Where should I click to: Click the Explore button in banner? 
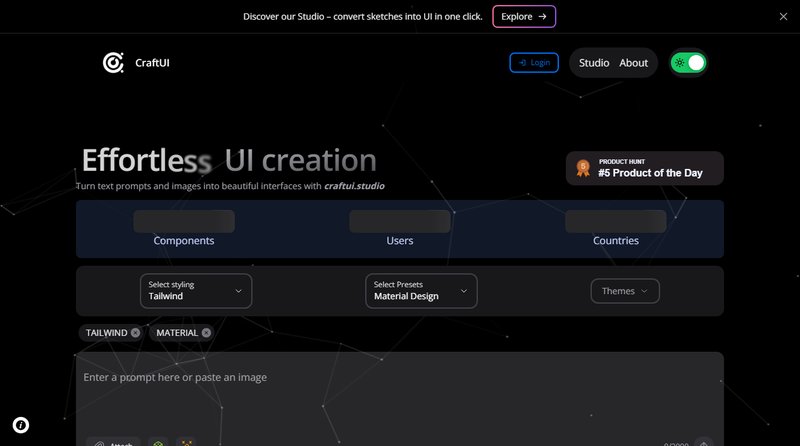coord(524,16)
